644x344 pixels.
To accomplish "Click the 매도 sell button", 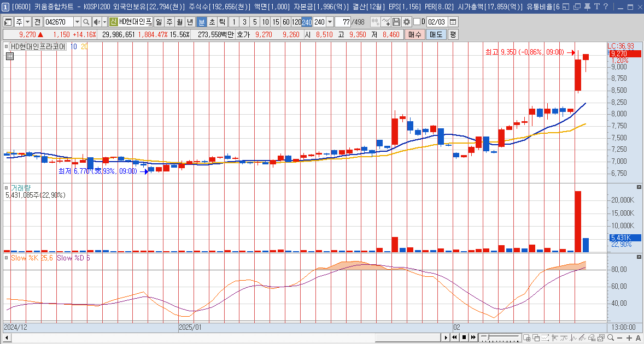I will 436,35.
